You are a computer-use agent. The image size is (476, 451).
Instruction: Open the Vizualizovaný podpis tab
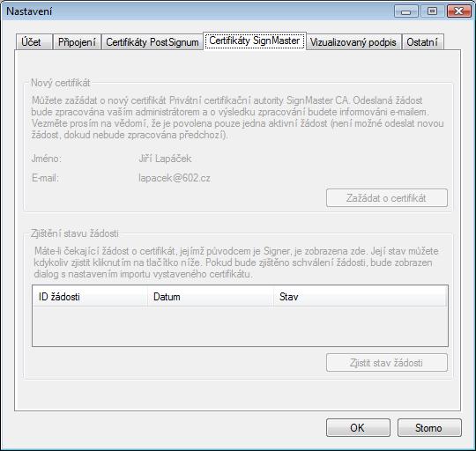click(353, 42)
